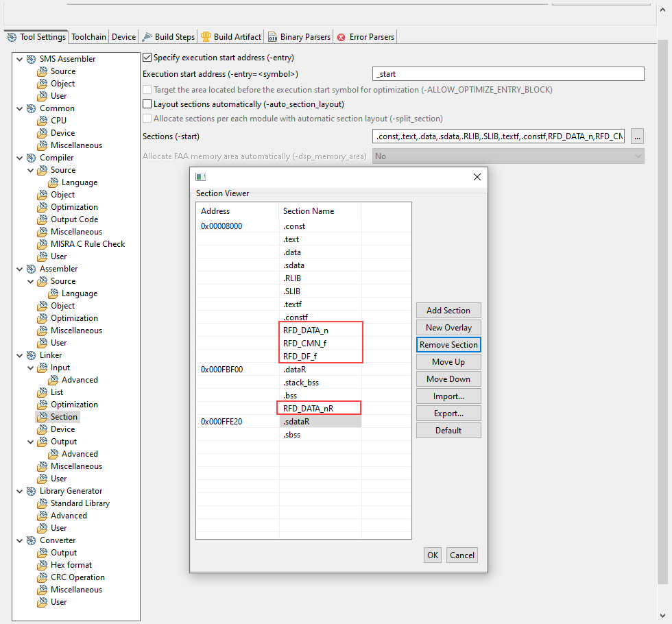Collapse the Linker Output sub-node
The width and height of the screenshot is (672, 624).
30,442
